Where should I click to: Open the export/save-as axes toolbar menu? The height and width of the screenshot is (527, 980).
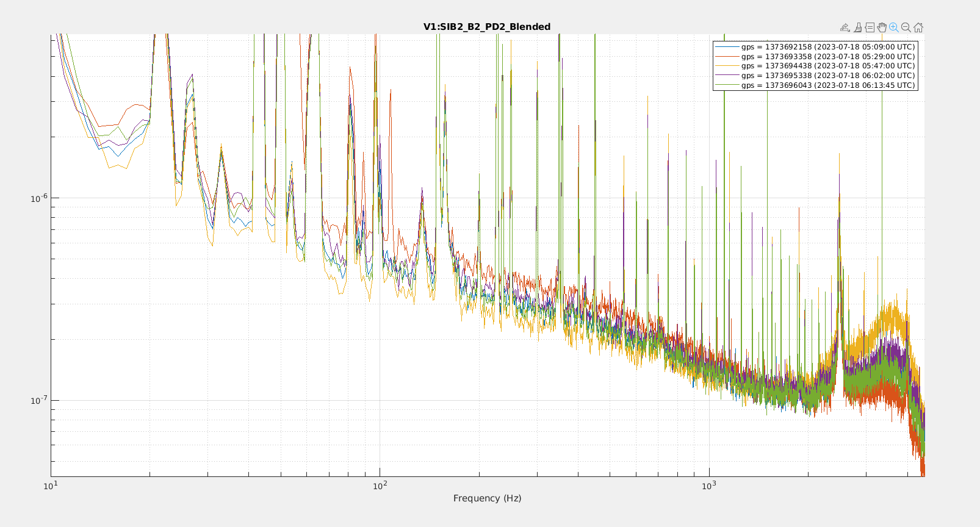[x=845, y=27]
